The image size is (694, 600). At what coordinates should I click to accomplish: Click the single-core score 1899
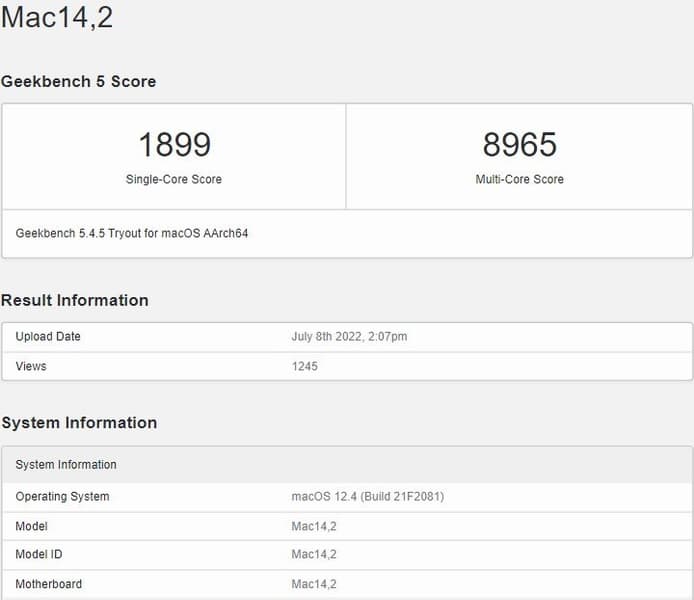click(174, 144)
